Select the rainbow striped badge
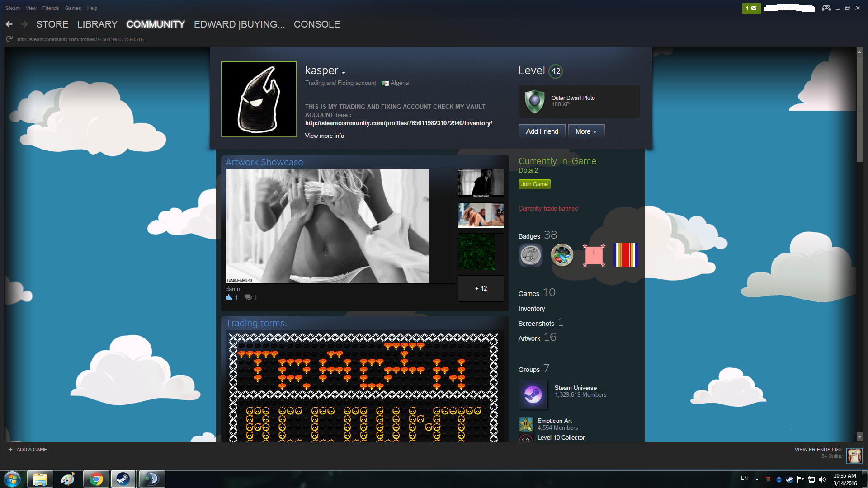The height and width of the screenshot is (488, 868). coord(626,255)
